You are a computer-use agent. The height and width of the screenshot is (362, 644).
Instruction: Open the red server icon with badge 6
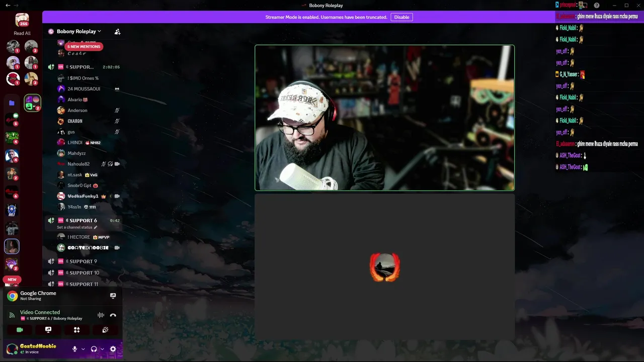(12, 192)
